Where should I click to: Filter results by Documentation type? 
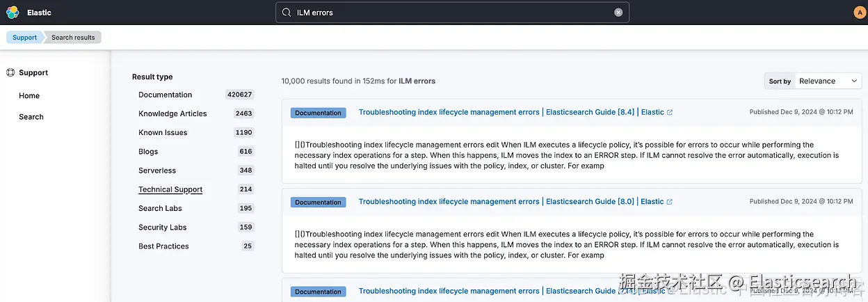(165, 95)
